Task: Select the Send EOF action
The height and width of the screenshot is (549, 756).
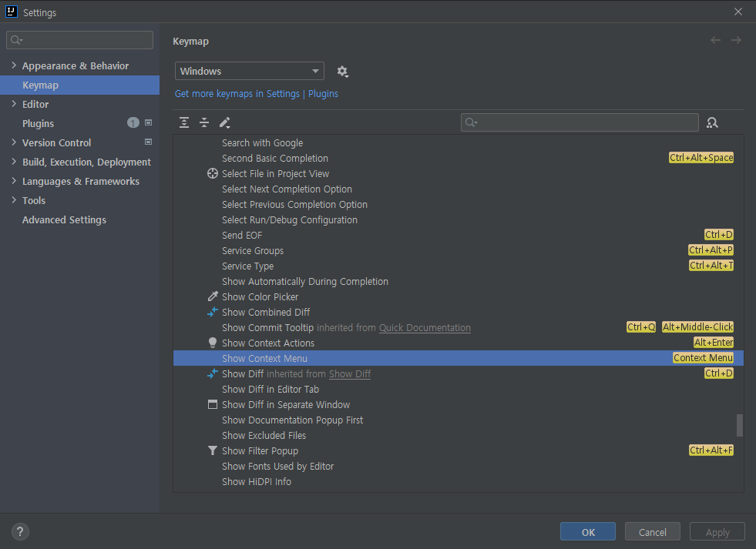Action: point(458,236)
